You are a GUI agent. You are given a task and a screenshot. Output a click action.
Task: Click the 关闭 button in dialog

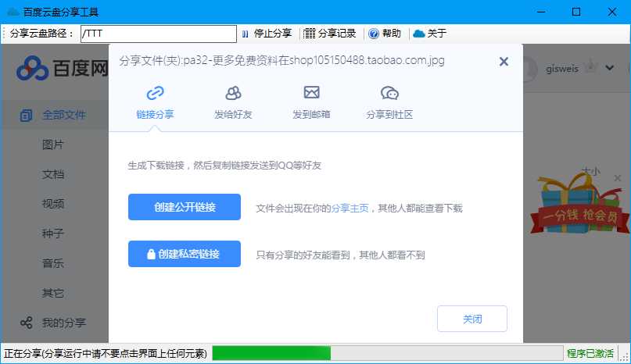coord(472,319)
